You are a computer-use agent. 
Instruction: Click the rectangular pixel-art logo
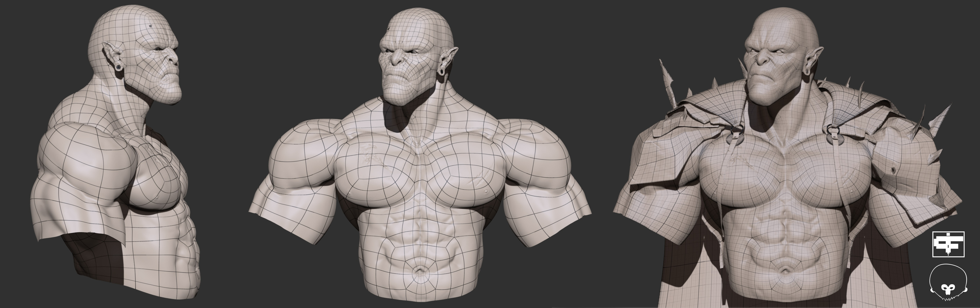click(948, 244)
